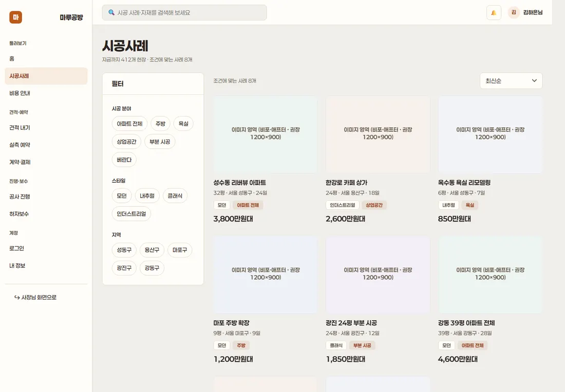Viewport: 565px width, 392px height.
Task: Click 클래식 tag on 광진 card
Action: (x=336, y=345)
